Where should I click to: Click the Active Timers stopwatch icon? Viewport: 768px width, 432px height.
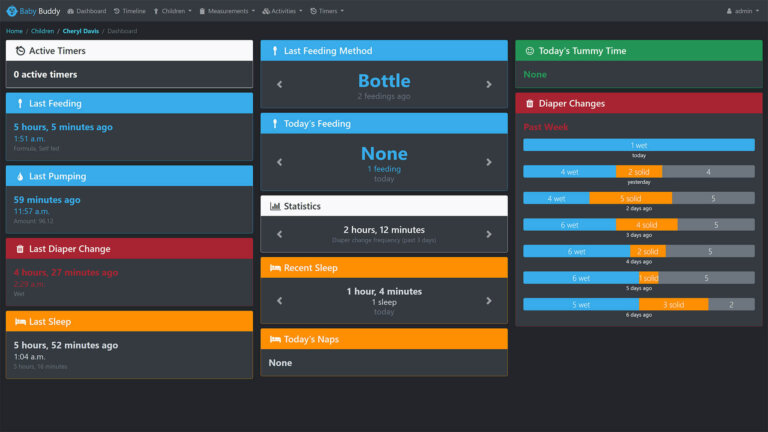point(20,51)
